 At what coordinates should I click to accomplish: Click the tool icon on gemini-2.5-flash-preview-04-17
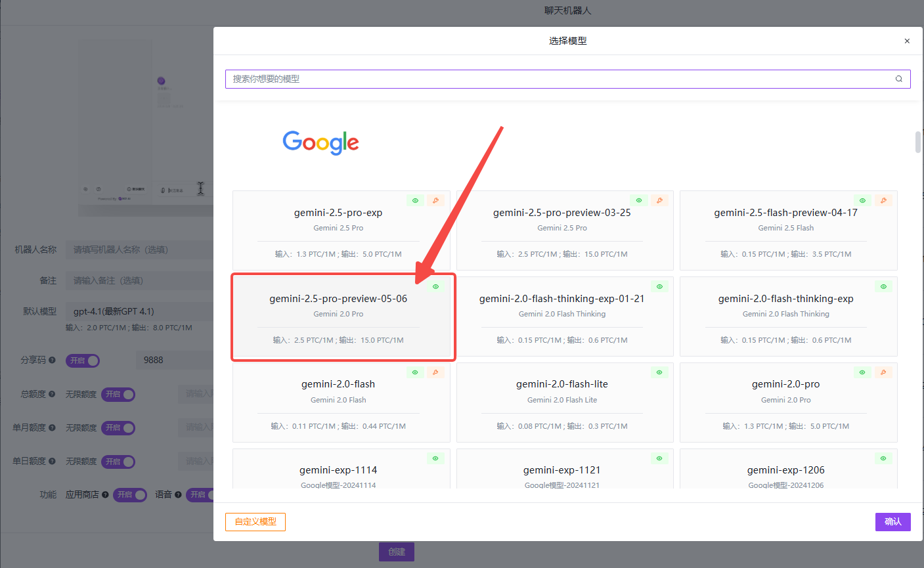coord(883,200)
